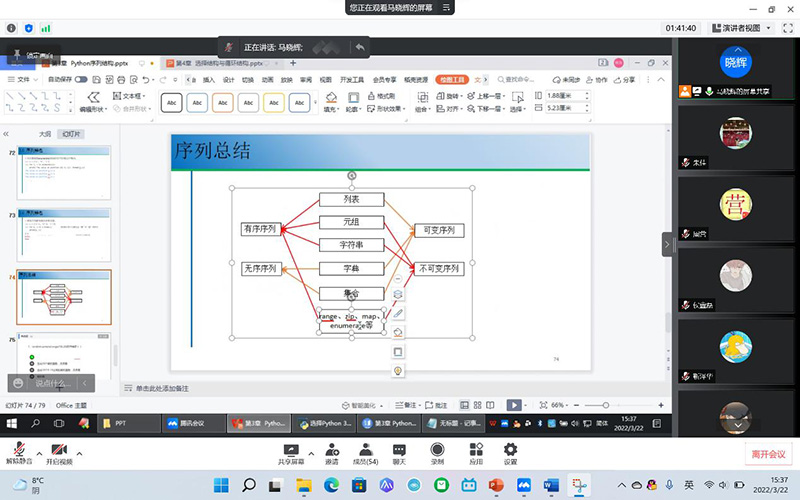This screenshot has height=500, width=800.
Task: Adjust the zoom slider in status bar
Action: tap(606, 405)
